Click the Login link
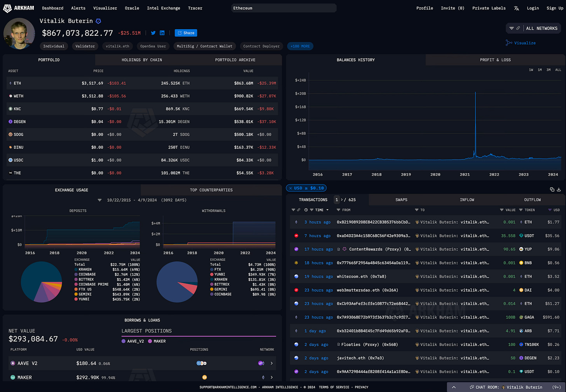 533,8
